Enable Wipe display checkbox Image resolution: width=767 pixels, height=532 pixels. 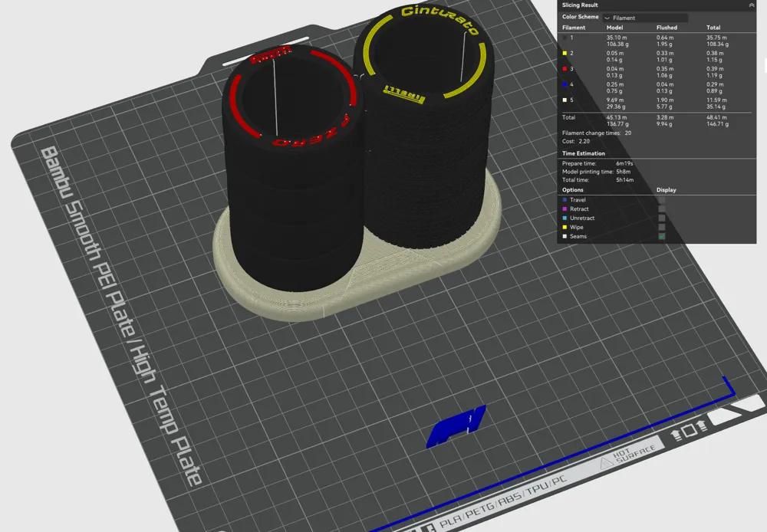(662, 228)
